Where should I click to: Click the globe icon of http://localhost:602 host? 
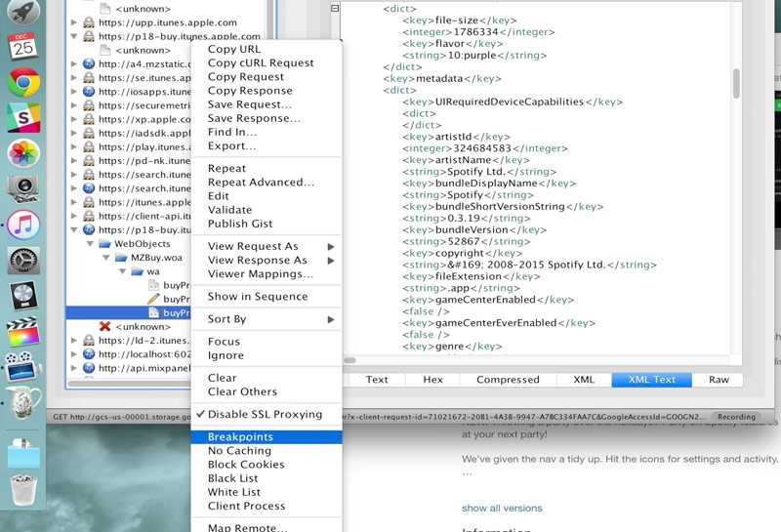[89, 354]
